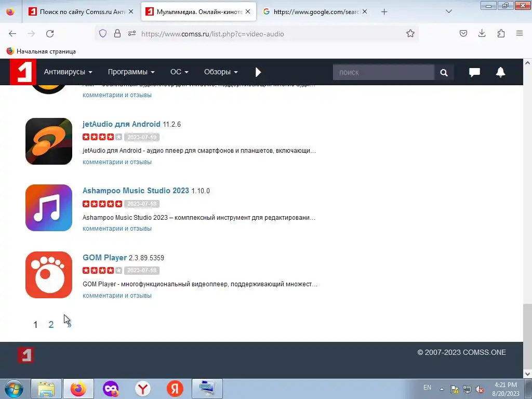
Task: Focus the site поиск search field
Action: (x=383, y=72)
